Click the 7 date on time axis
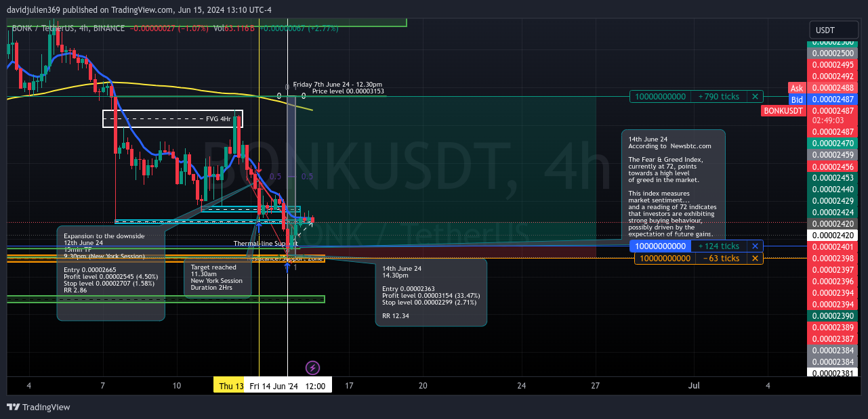Screen dimensions: 868x419 [103, 386]
